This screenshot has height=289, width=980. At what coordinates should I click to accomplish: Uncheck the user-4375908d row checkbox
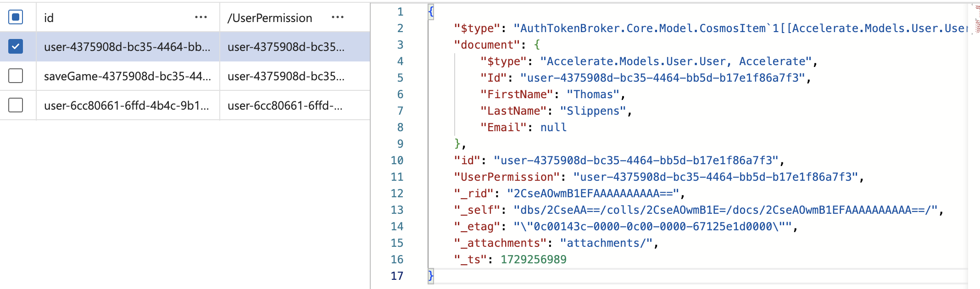click(16, 46)
